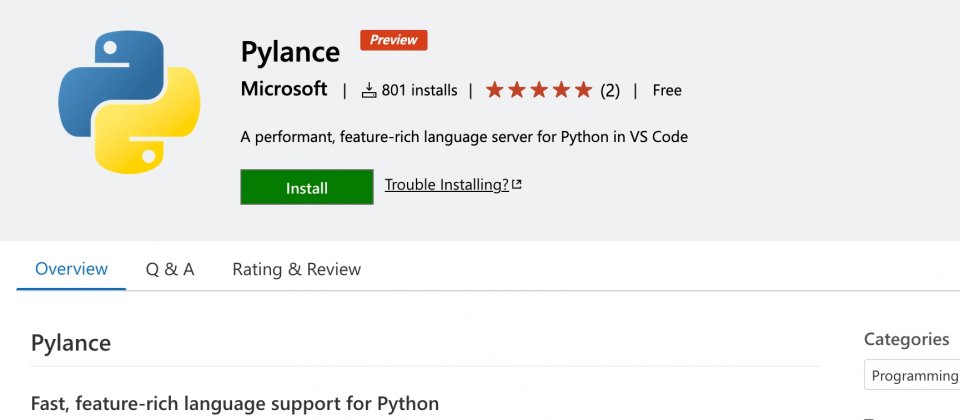Open the Microsoft publisher page
Image resolution: width=960 pixels, height=420 pixels.
coord(284,89)
